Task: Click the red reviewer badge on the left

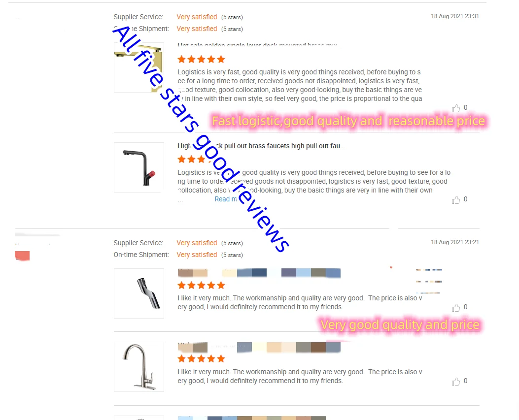Action: click(x=22, y=256)
